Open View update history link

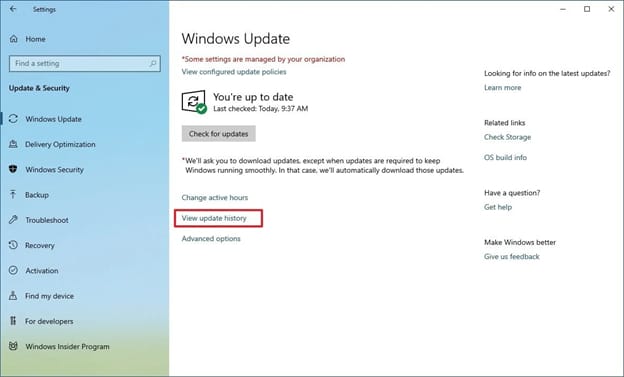pos(214,218)
